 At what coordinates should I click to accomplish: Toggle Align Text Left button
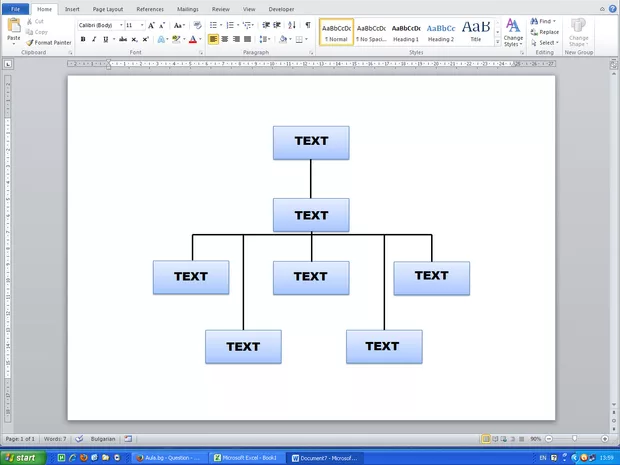pos(213,40)
